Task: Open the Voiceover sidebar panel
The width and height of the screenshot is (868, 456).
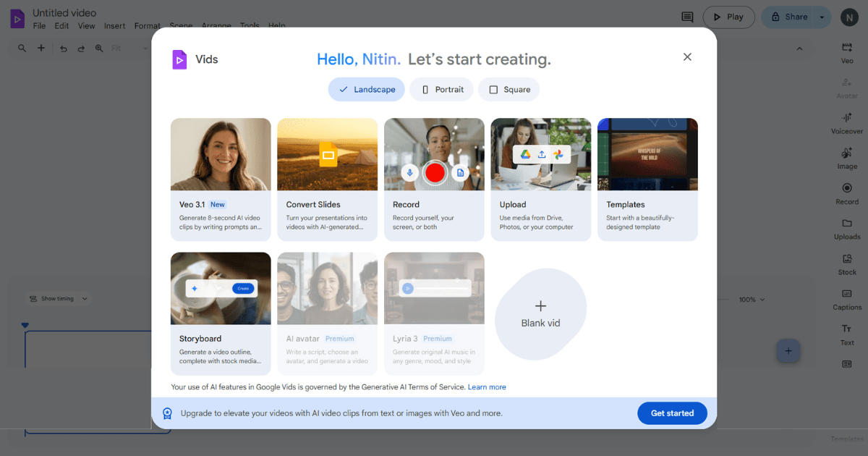Action: point(846,122)
